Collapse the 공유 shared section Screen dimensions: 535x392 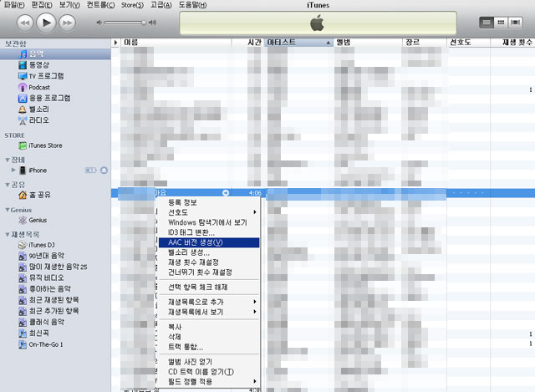tap(8, 185)
